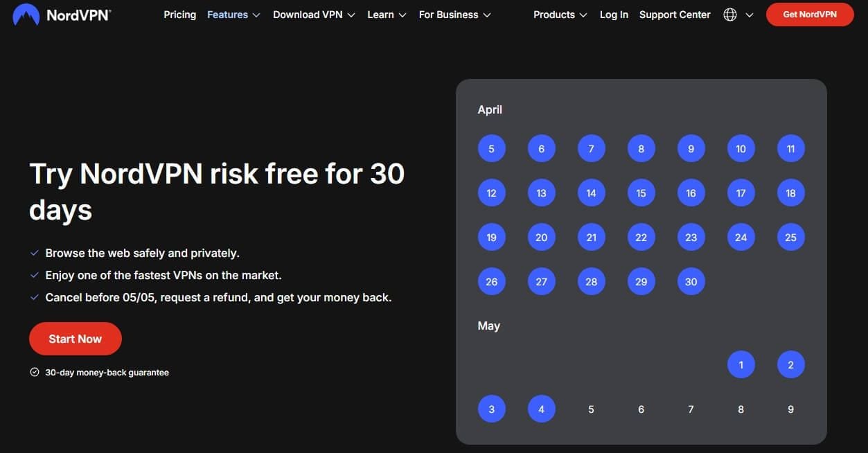Expand the For Business menu

click(x=454, y=15)
